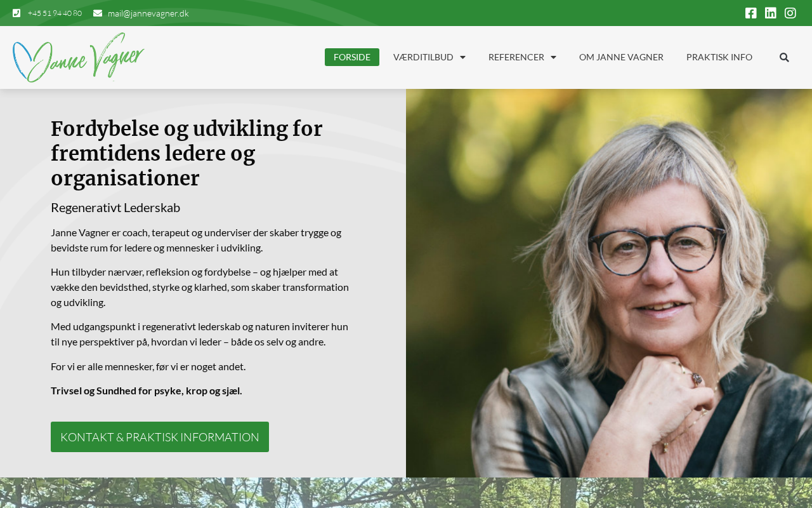The height and width of the screenshot is (508, 812).
Task: Open the Værditilbud menu item
Action: pyautogui.click(x=423, y=57)
